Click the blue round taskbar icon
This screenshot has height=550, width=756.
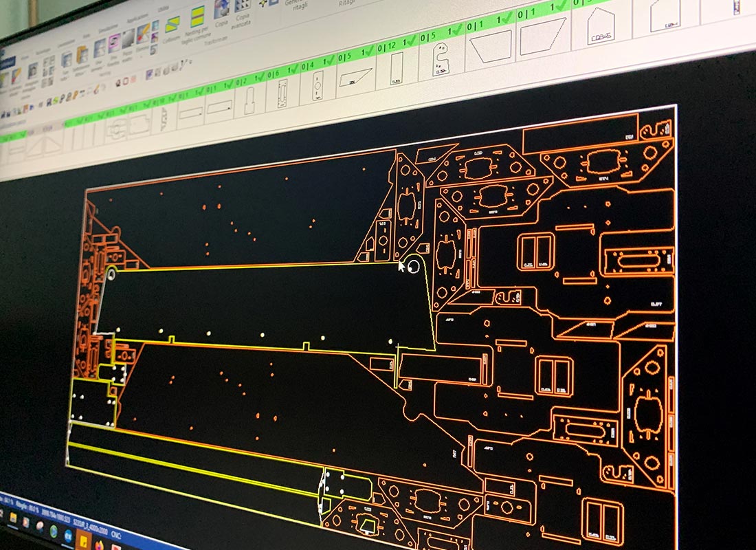click(68, 535)
